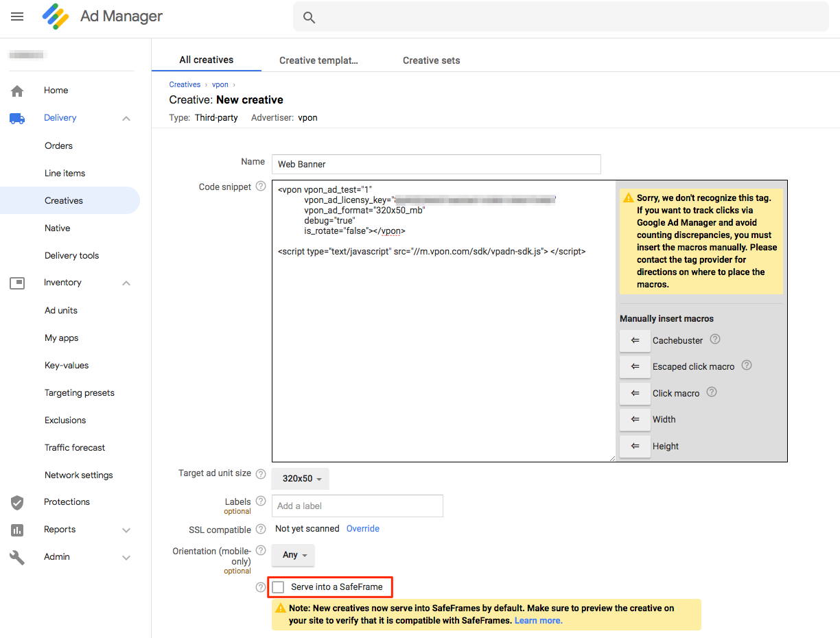
Task: Open the Orientation Any dropdown
Action: coord(293,555)
